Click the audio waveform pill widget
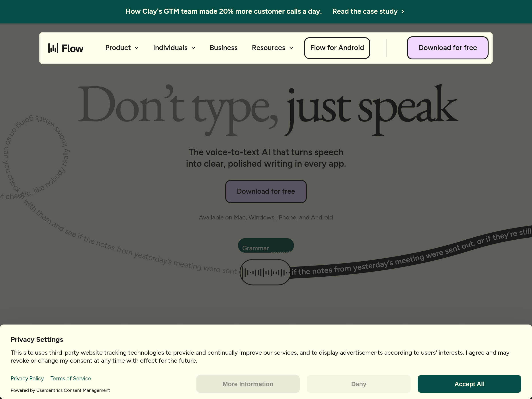Viewport: 532px width, 399px height. (x=265, y=272)
